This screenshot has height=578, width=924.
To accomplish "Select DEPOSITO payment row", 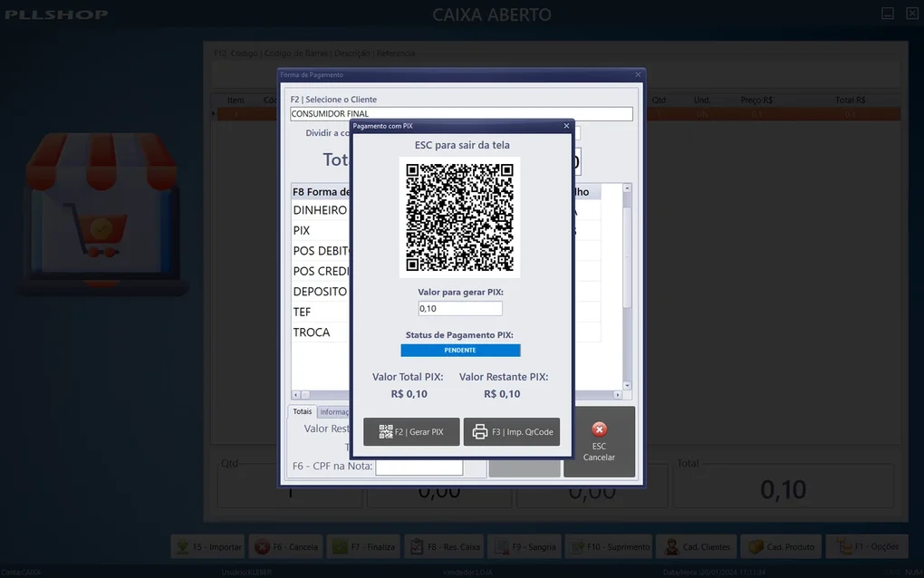I will pos(322,292).
